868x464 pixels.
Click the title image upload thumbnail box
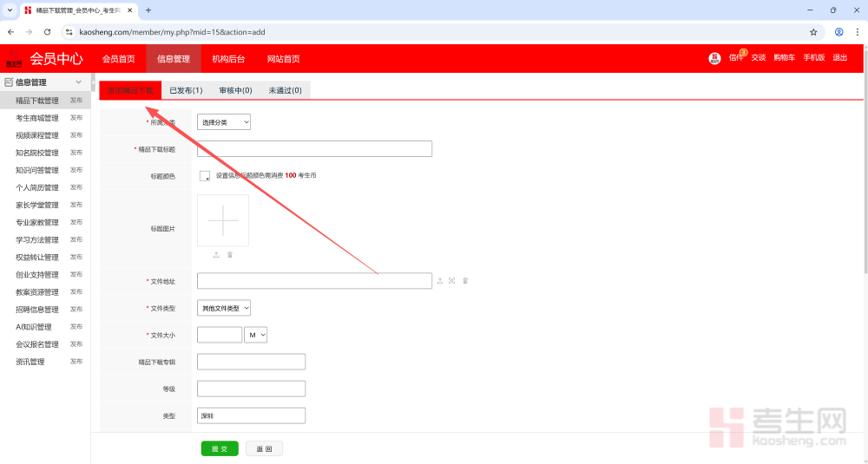pos(223,220)
